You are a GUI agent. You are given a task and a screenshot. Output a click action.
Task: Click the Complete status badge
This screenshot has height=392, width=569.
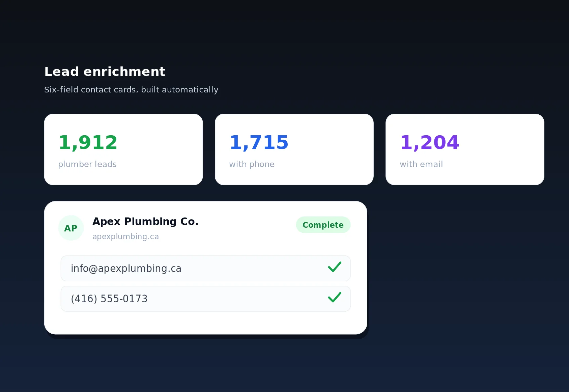323,225
